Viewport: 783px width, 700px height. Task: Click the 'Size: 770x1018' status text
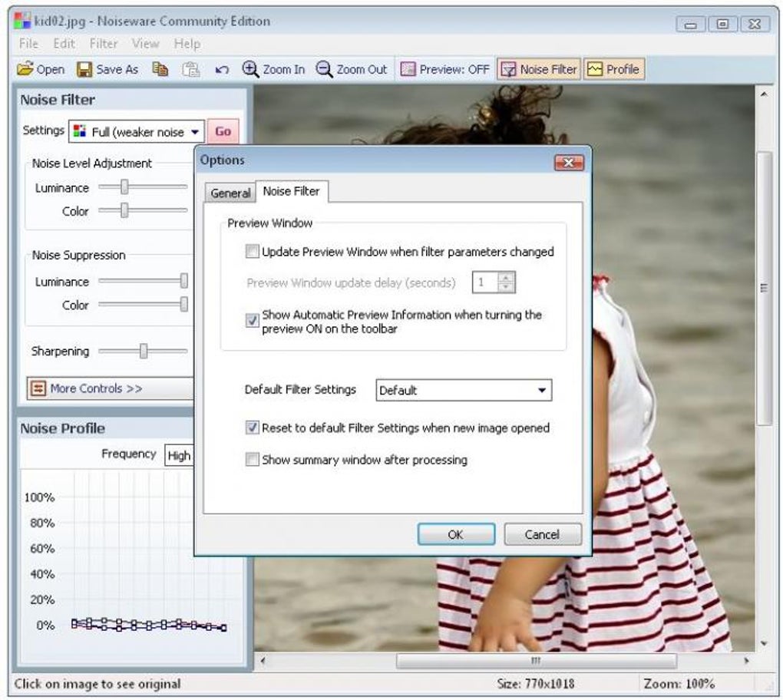point(535,683)
